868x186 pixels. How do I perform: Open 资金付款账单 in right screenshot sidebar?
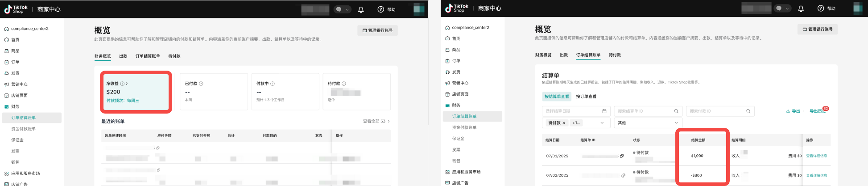[464, 127]
